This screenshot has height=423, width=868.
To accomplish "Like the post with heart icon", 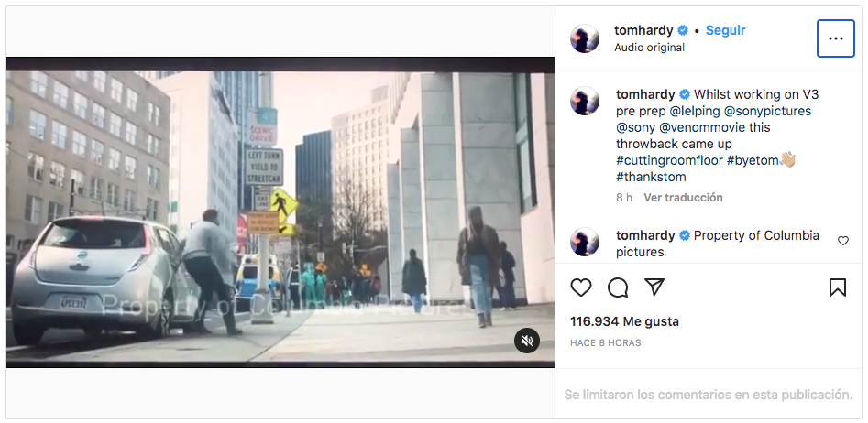I will tap(581, 287).
